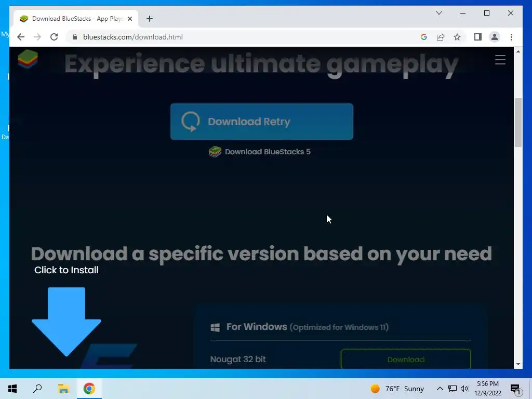Click the Windows icon beside For Windows
532x399 pixels.
coord(215,327)
